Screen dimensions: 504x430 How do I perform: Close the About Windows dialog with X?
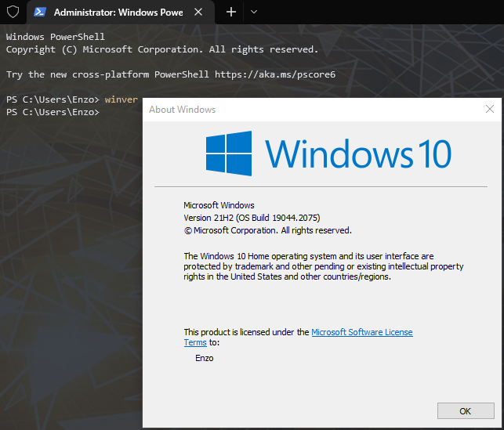pyautogui.click(x=490, y=109)
